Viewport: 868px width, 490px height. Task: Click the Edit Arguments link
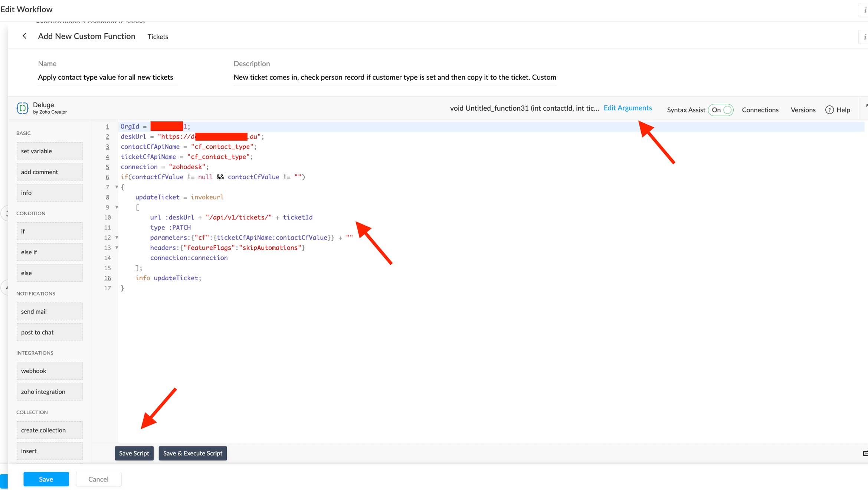point(628,108)
